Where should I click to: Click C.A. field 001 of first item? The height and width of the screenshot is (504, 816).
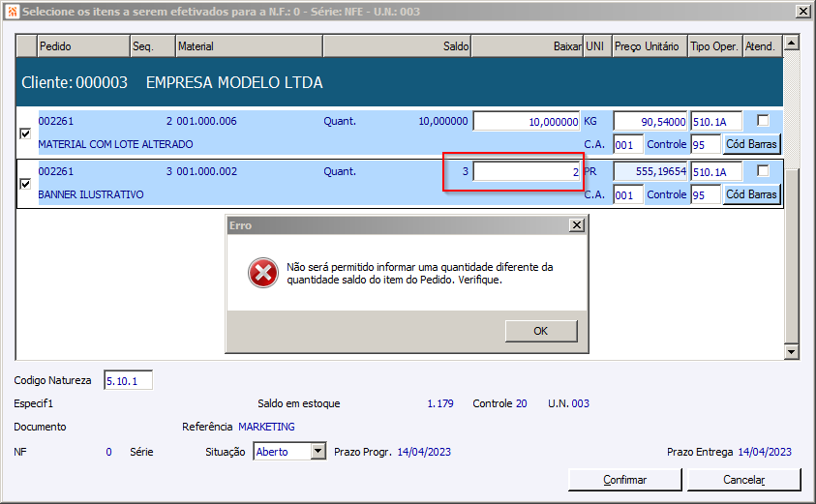point(628,144)
